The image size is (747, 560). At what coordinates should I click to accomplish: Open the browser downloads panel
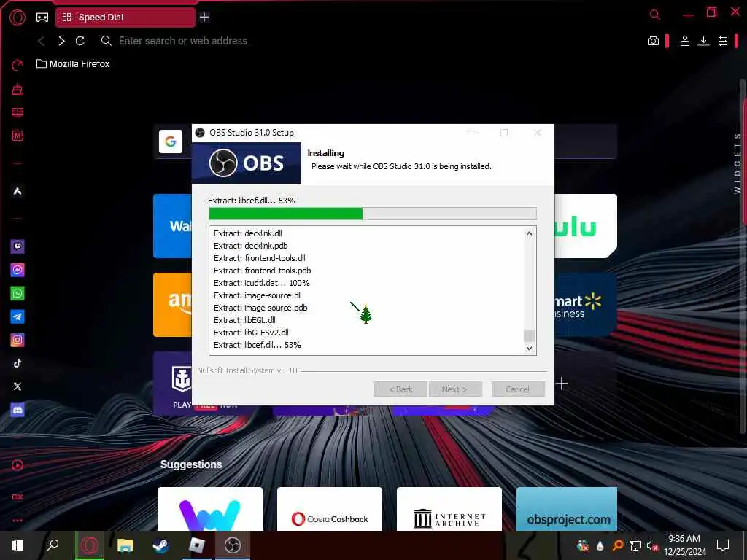click(x=703, y=41)
